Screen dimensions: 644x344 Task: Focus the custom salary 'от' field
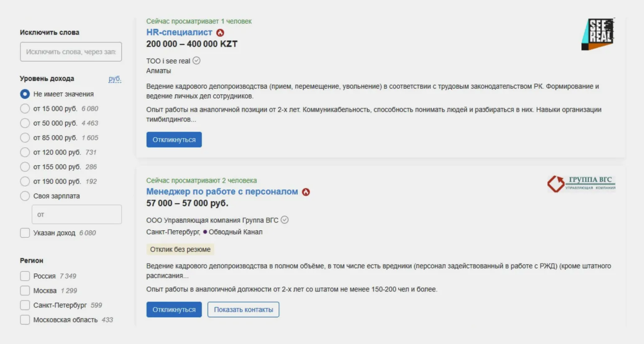tap(77, 214)
